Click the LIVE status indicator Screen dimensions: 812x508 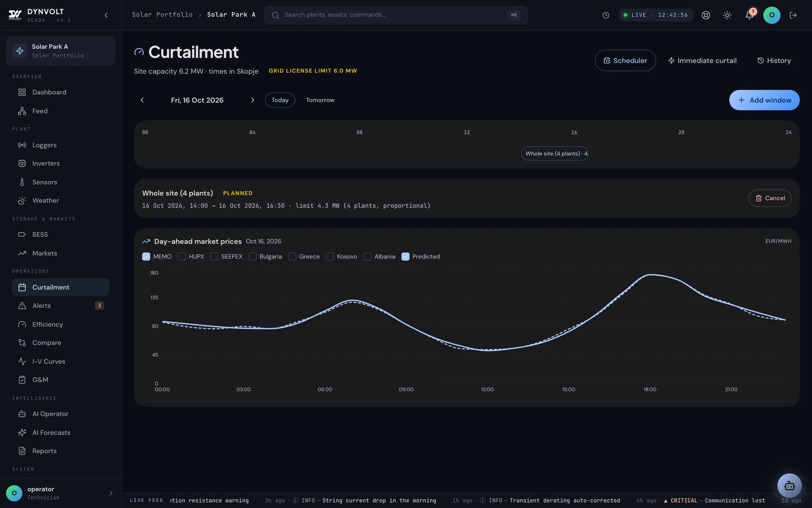[x=656, y=15]
